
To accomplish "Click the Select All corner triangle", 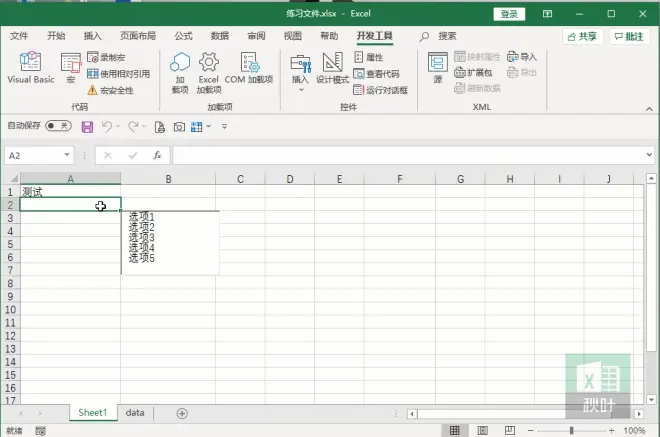I will pyautogui.click(x=13, y=179).
